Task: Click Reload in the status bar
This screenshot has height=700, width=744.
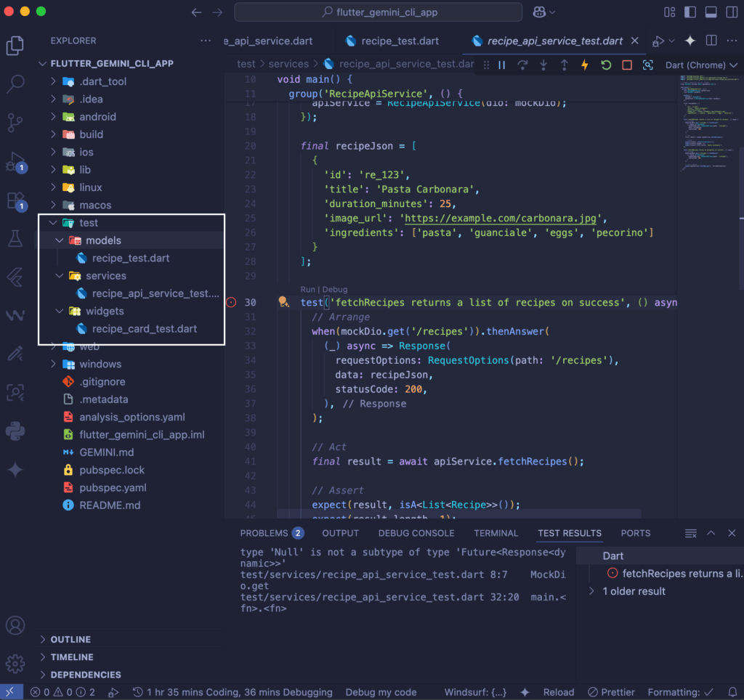Action: tap(559, 692)
